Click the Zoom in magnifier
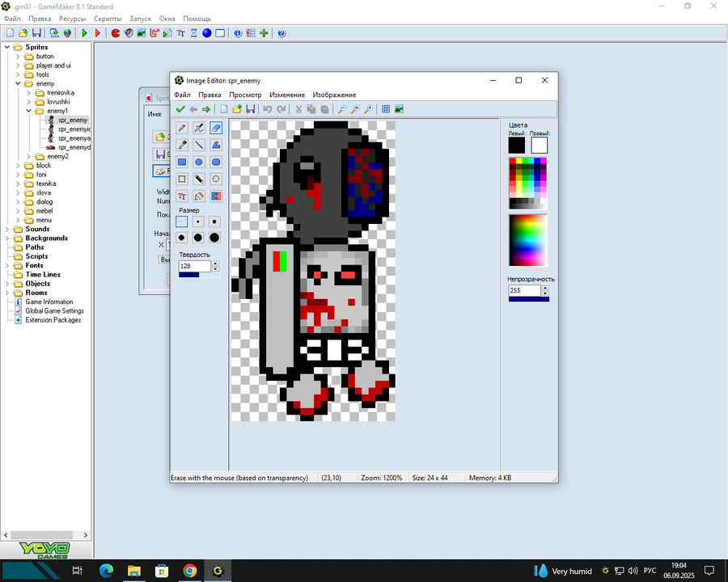This screenshot has height=582, width=728. click(368, 109)
